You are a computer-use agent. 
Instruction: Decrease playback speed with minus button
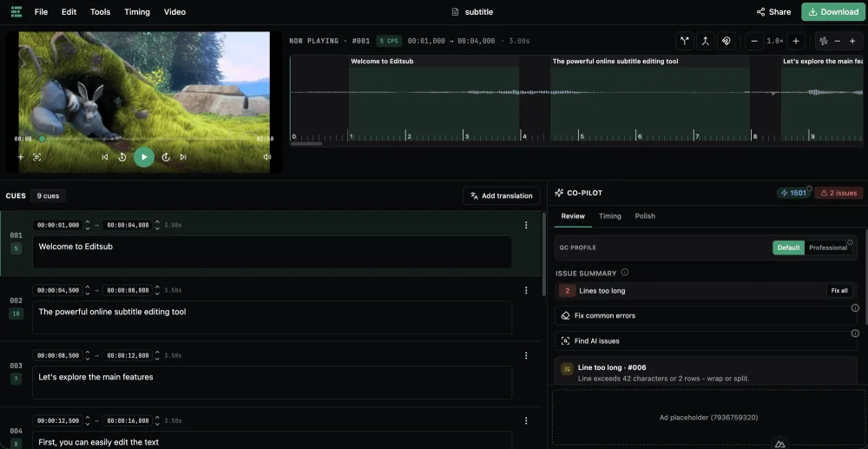pos(754,41)
